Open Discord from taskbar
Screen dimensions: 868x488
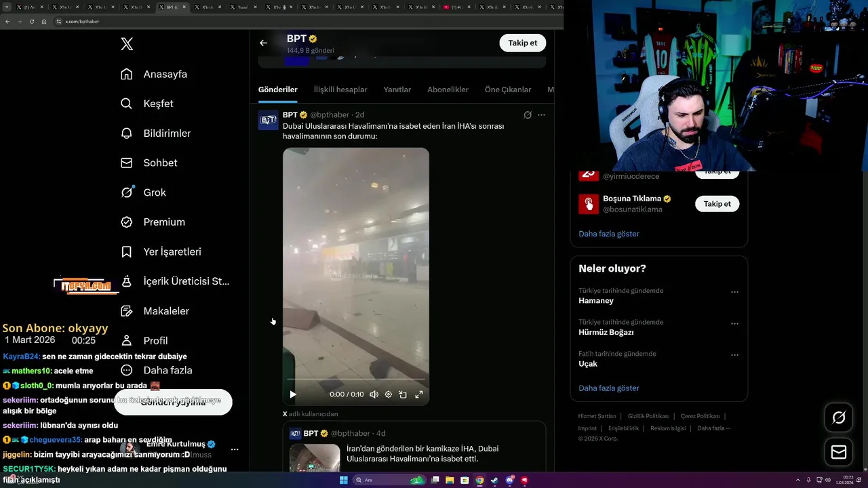coord(509,481)
